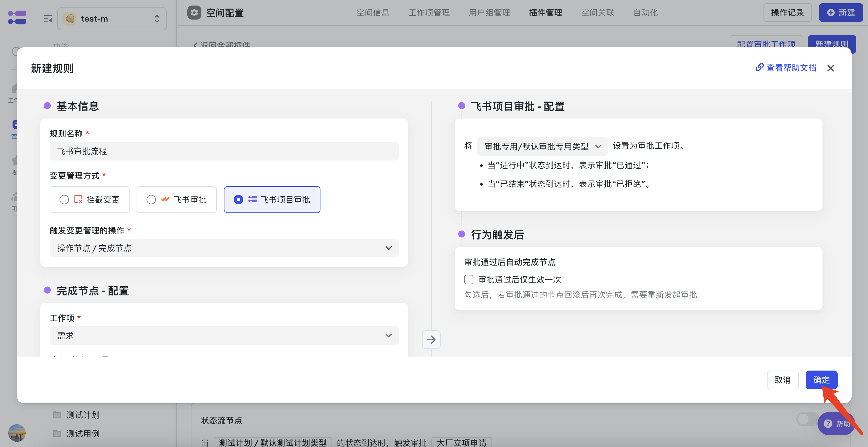Open the 审批专用/默认审批专用类型 dropdown
Screen dimensions: 868x447
(x=543, y=146)
